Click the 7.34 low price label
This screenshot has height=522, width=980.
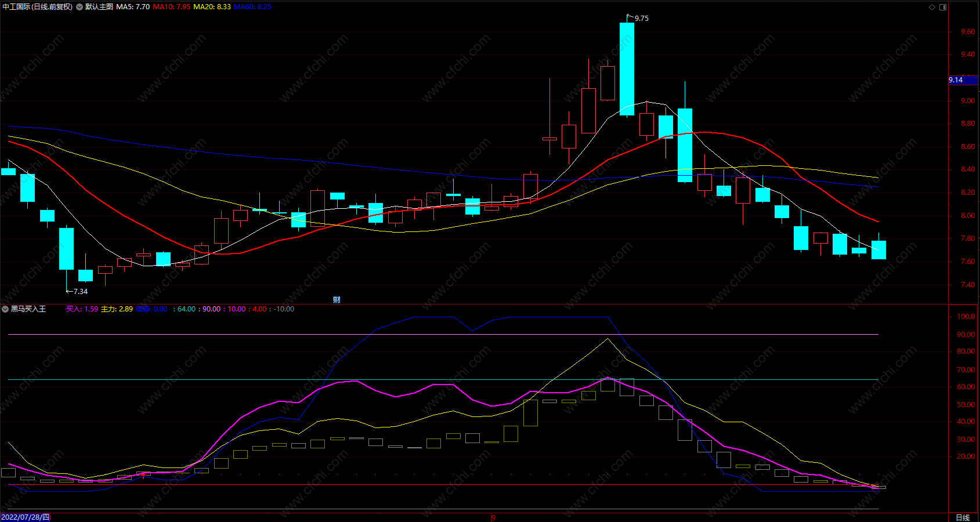(x=81, y=292)
